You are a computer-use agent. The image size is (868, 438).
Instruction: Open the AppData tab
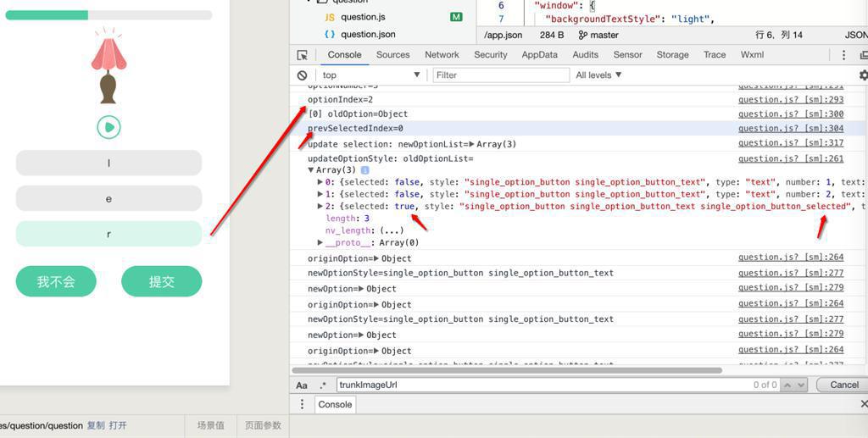point(540,55)
